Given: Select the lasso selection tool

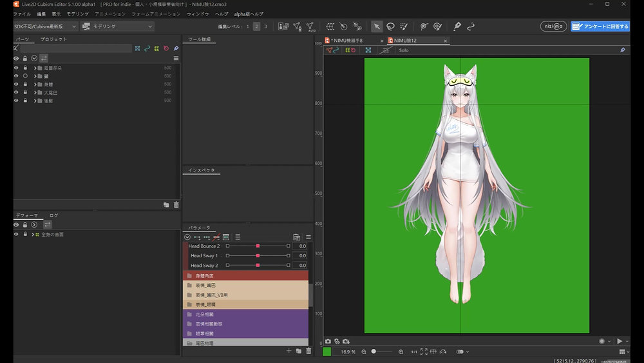Looking at the screenshot, I should [390, 26].
